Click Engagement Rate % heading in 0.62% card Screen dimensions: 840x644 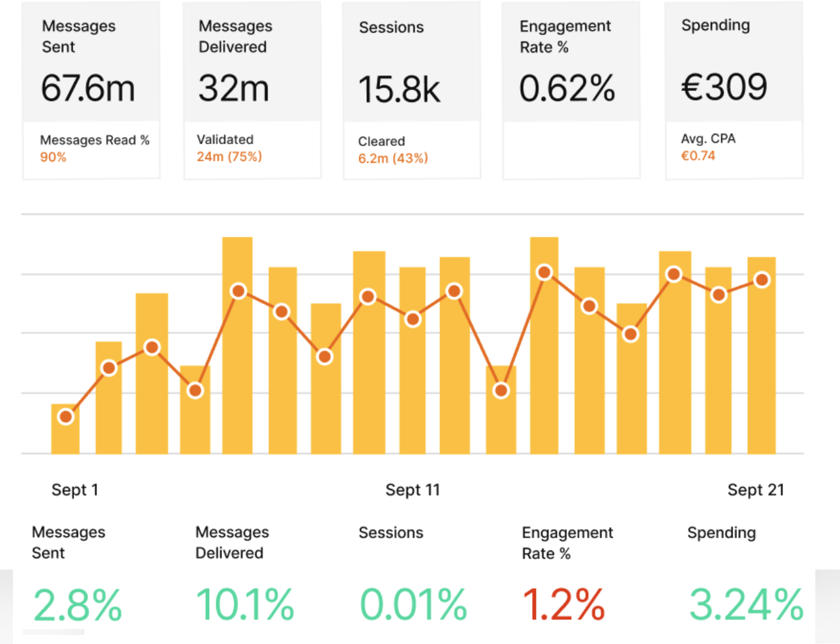pyautogui.click(x=565, y=36)
